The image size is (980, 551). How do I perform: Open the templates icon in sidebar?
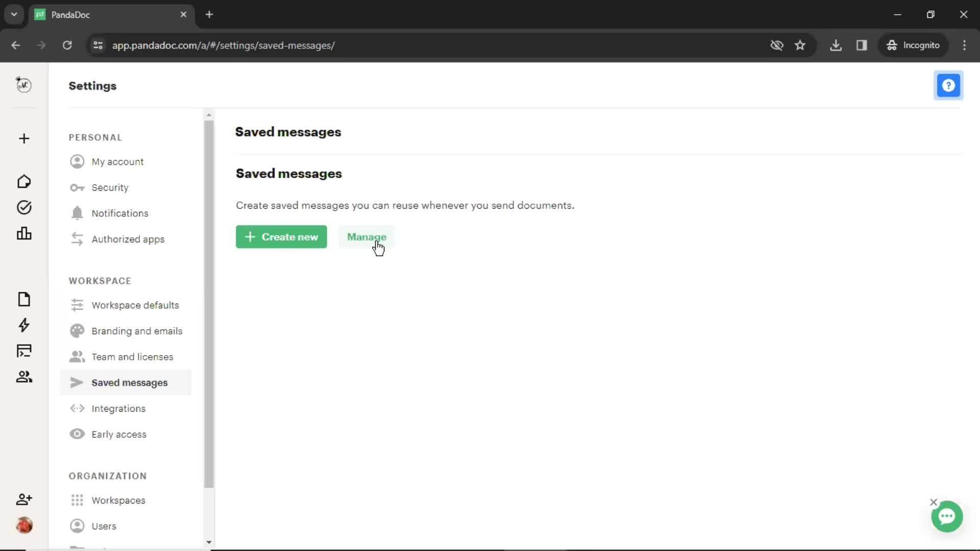click(x=23, y=299)
